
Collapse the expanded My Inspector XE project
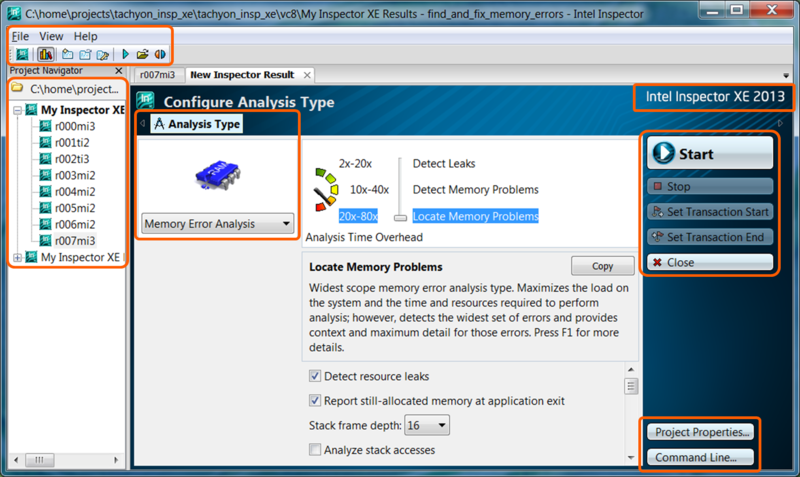pos(17,110)
